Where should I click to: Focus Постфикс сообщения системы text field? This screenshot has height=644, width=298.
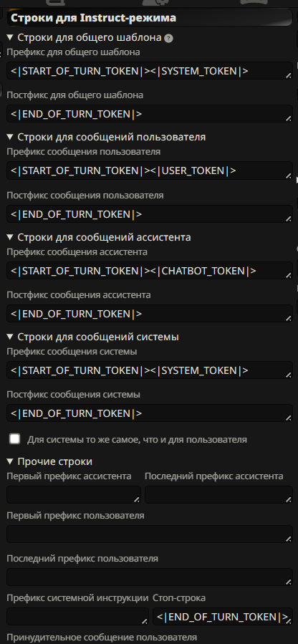coord(150,413)
